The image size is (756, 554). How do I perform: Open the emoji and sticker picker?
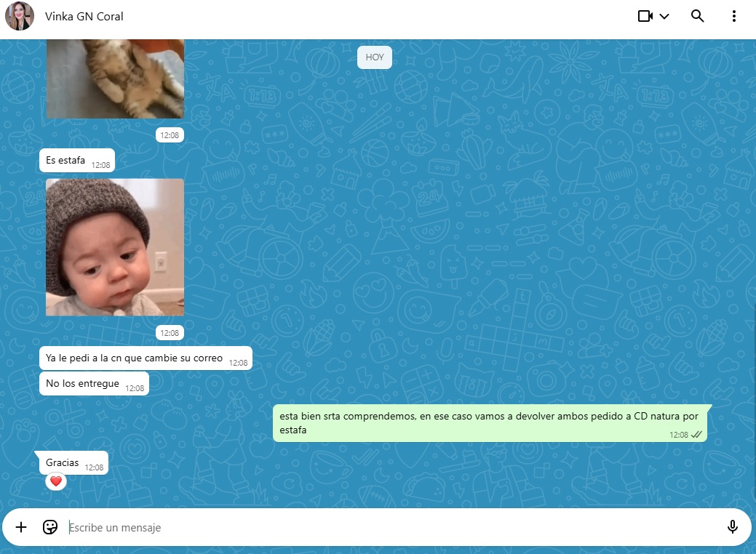(x=50, y=527)
